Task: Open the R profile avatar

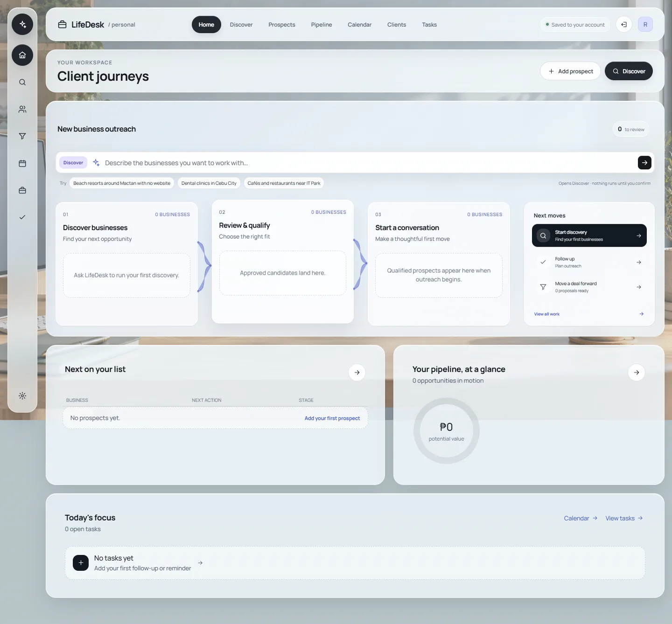Action: [645, 25]
